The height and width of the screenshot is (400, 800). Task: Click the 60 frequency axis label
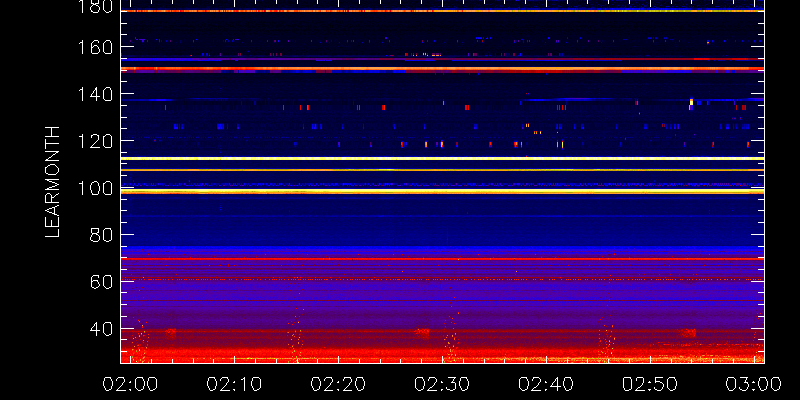pyautogui.click(x=103, y=282)
